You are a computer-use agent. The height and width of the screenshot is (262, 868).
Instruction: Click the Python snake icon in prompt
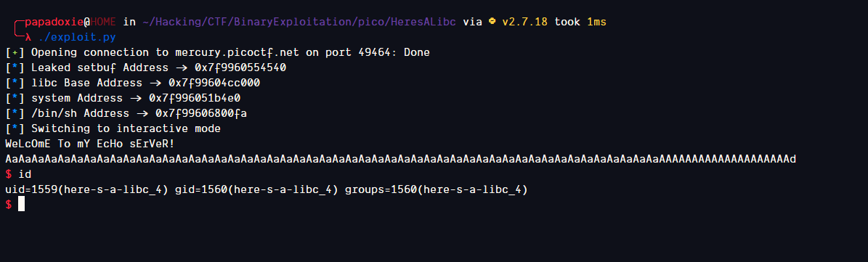tap(492, 22)
